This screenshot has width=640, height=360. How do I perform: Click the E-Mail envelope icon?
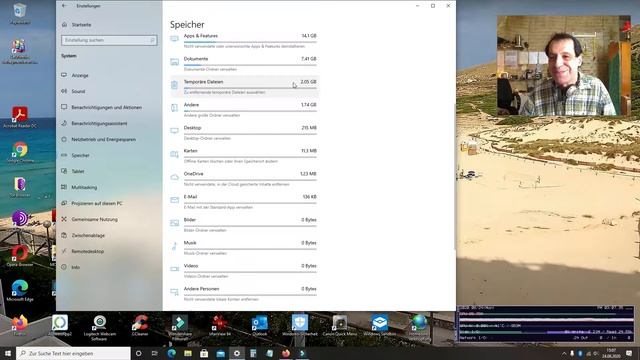tap(175, 200)
